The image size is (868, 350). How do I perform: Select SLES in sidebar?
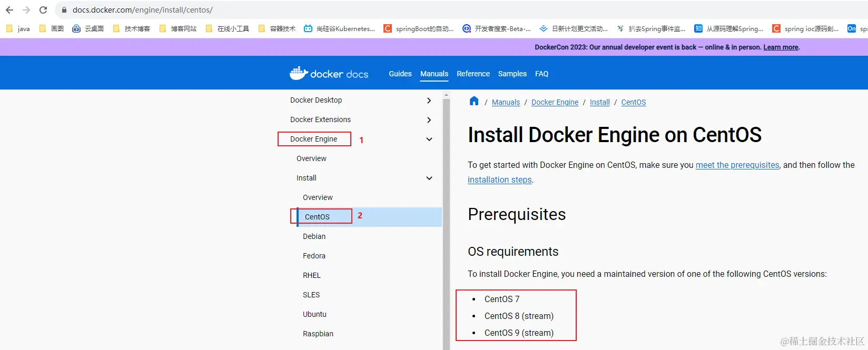311,295
